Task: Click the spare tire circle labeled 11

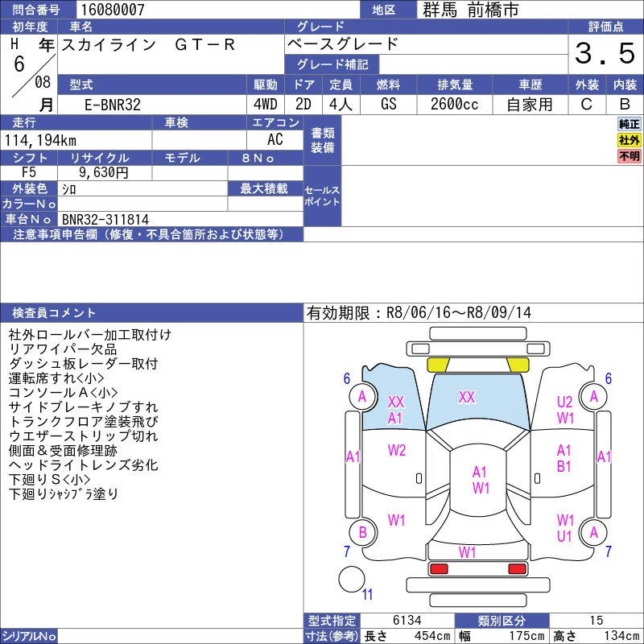Action: [352, 579]
